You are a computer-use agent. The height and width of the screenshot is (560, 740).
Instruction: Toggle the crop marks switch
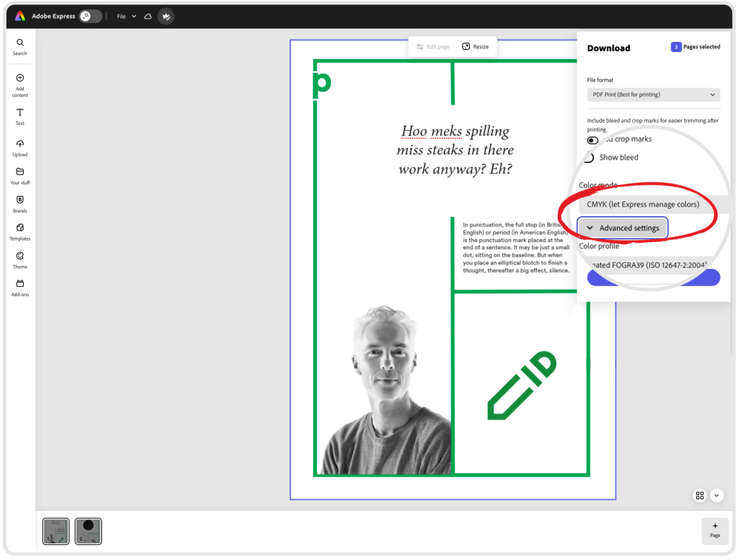click(x=593, y=140)
